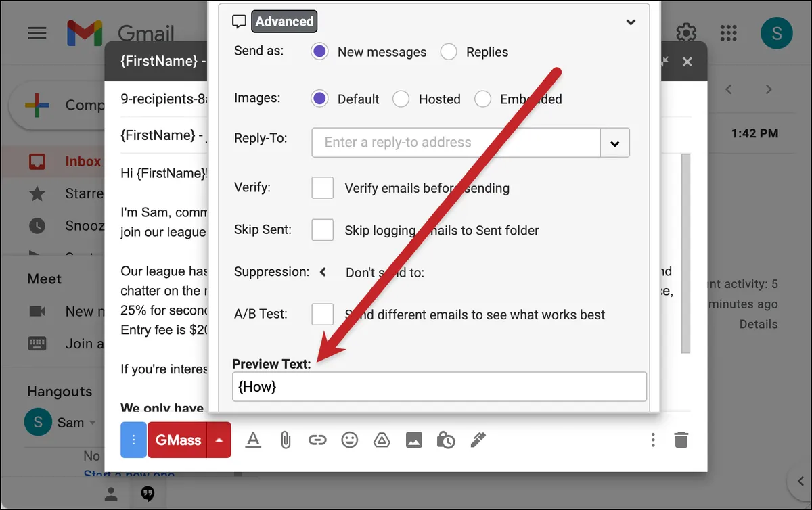Open Hangouts contacts person icon
This screenshot has width=812, height=510.
111,494
